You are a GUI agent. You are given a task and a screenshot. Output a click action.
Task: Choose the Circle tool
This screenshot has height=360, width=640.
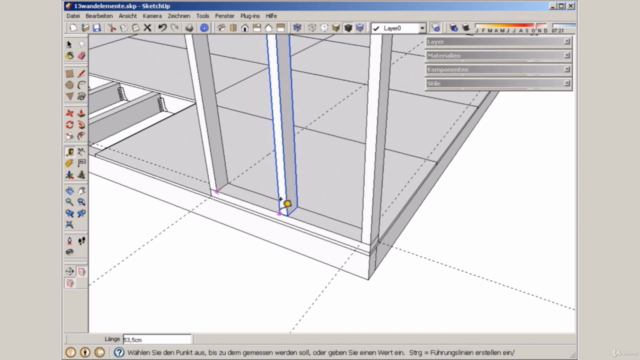point(69,85)
